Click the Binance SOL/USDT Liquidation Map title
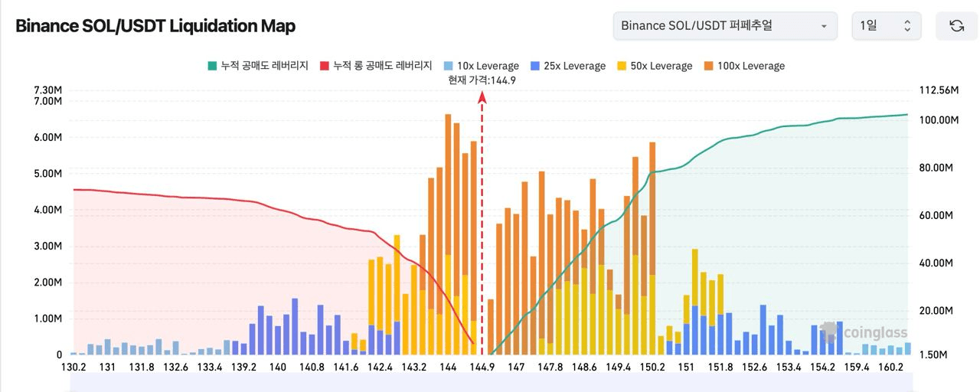The image size is (980, 392). (155, 26)
